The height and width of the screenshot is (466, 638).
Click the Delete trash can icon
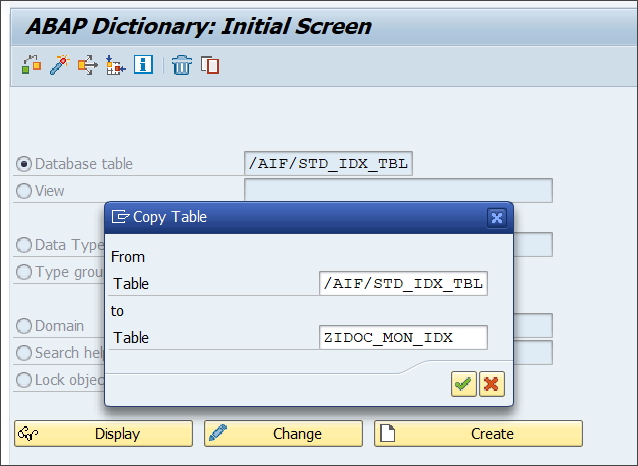[x=181, y=65]
